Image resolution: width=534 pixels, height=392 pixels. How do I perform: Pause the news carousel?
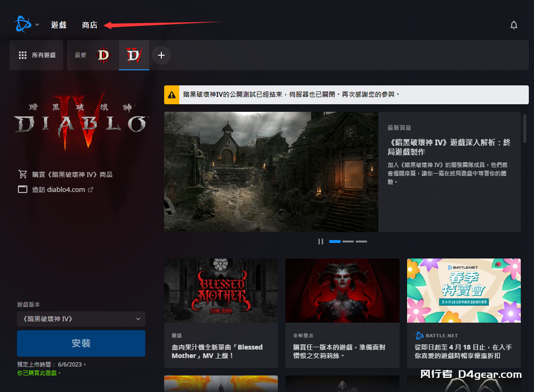[x=321, y=242]
